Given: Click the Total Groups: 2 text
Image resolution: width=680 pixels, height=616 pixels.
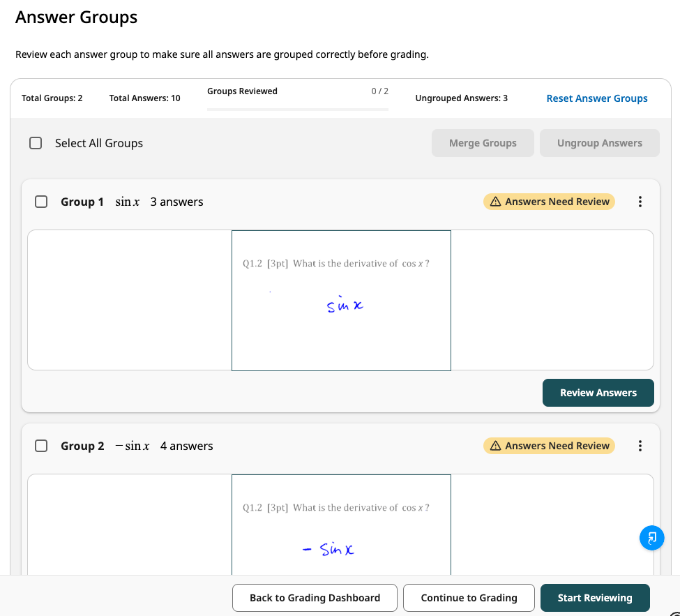Looking at the screenshot, I should (52, 98).
